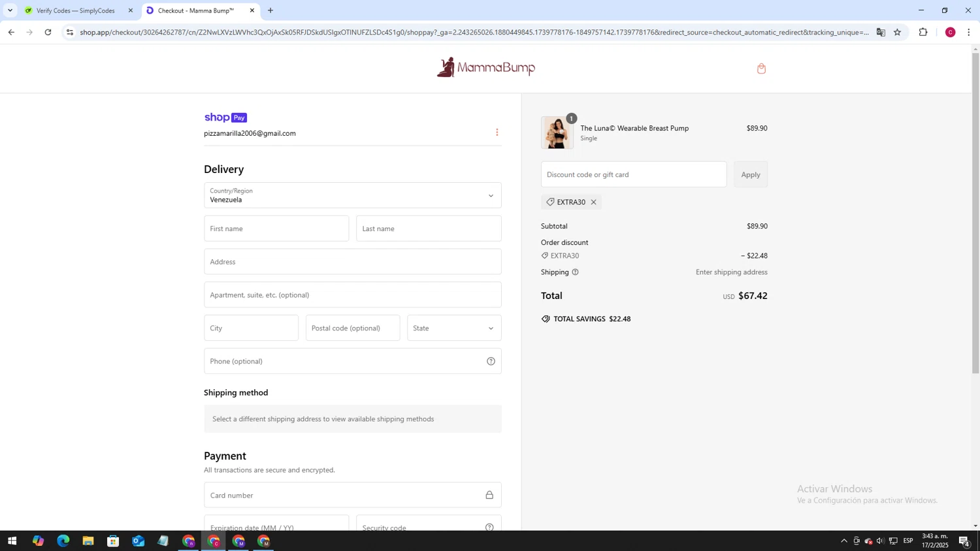Click the TOTAL SAVINGS $22.48 text
This screenshot has height=551, width=980.
click(592, 319)
